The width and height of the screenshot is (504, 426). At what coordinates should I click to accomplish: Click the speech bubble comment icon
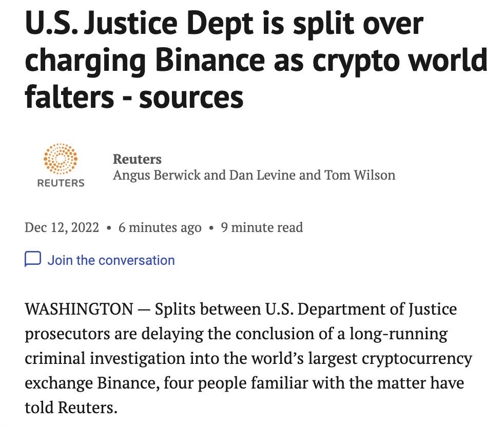click(32, 260)
